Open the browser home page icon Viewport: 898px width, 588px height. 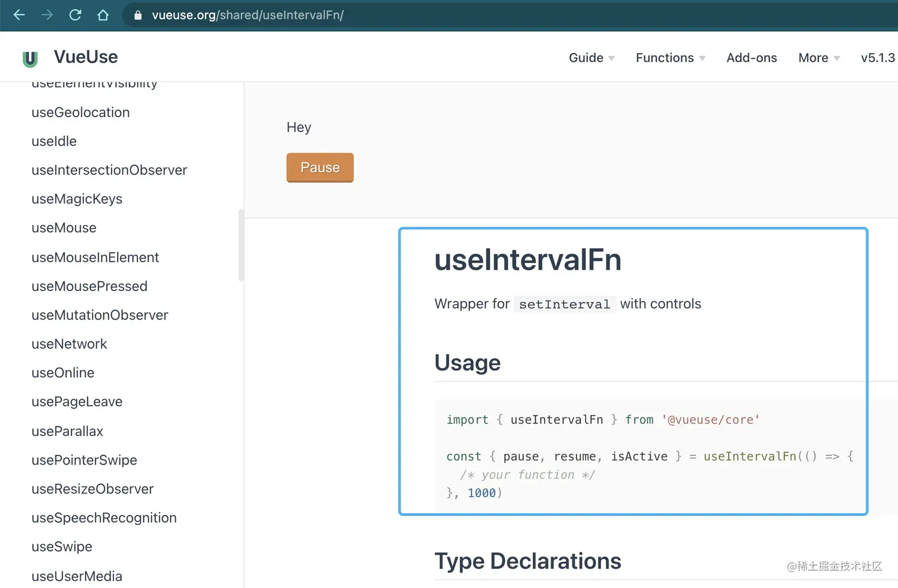[x=103, y=15]
